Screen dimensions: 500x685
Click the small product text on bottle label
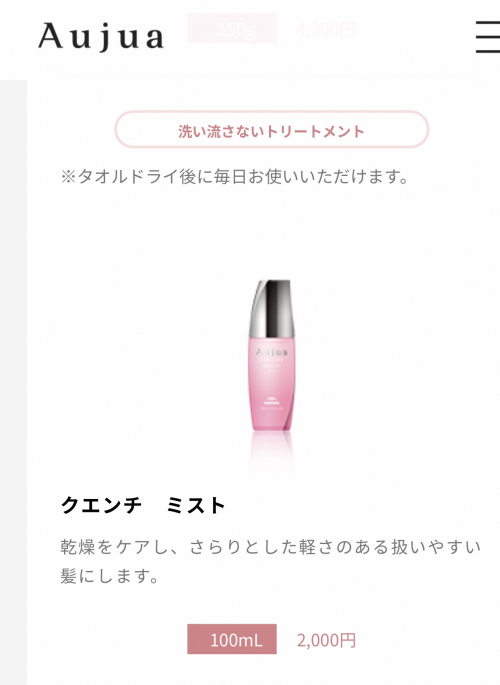271,364
